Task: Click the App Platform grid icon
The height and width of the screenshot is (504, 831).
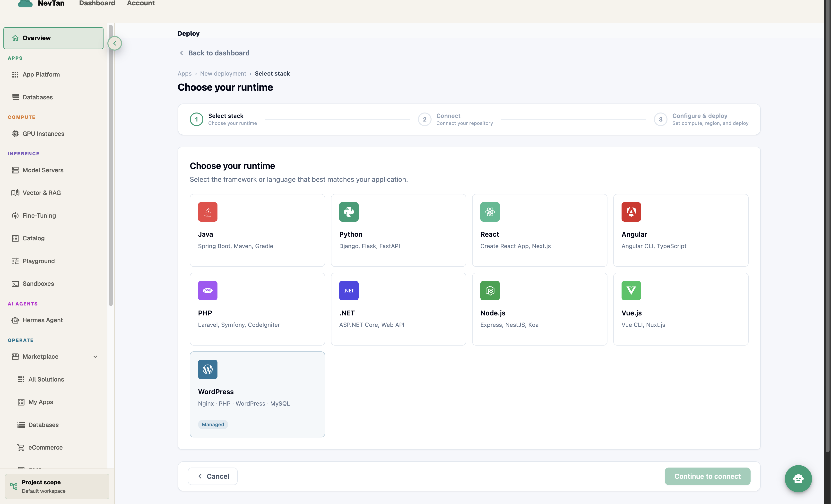Action: [x=15, y=75]
